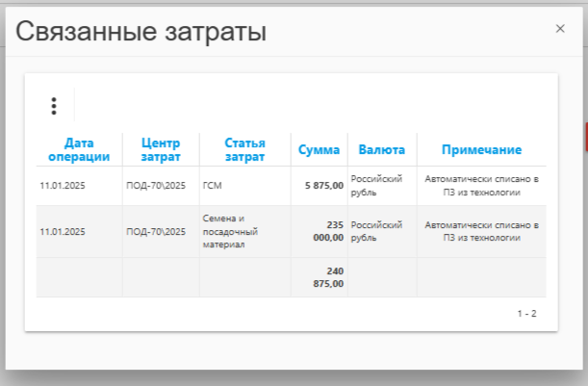Sort table by Статья затрат header

tap(244, 150)
